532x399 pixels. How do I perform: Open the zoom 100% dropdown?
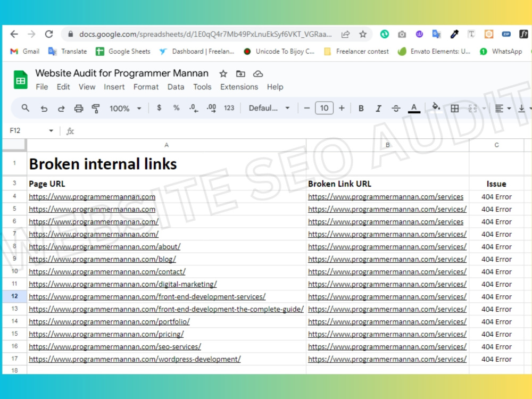125,109
